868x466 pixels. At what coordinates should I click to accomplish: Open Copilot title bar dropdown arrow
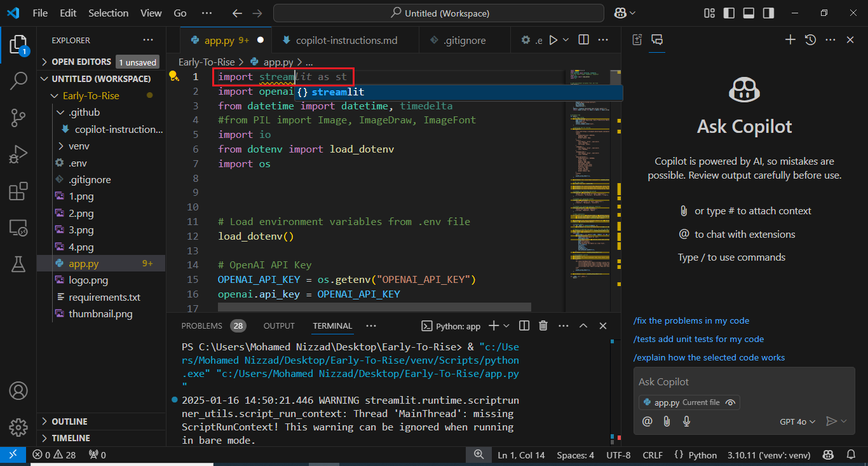point(634,13)
